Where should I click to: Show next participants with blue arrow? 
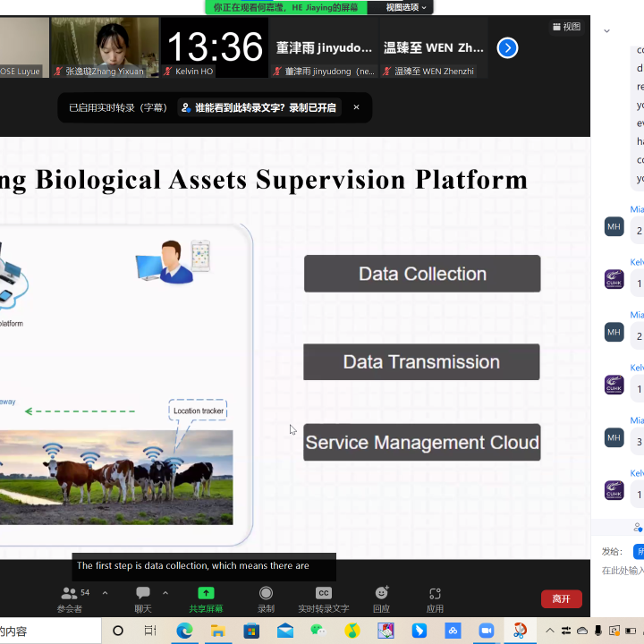click(507, 48)
